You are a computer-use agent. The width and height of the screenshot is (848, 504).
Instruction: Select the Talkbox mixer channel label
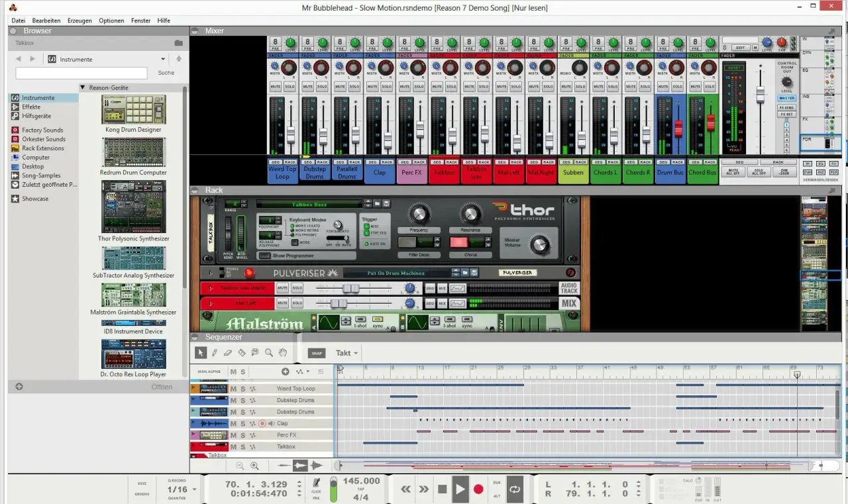[x=444, y=173]
